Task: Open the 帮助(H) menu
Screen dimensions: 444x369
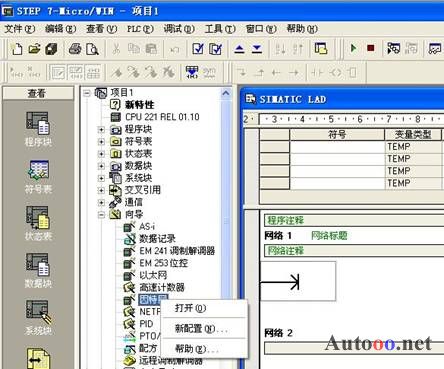Action: pos(302,29)
